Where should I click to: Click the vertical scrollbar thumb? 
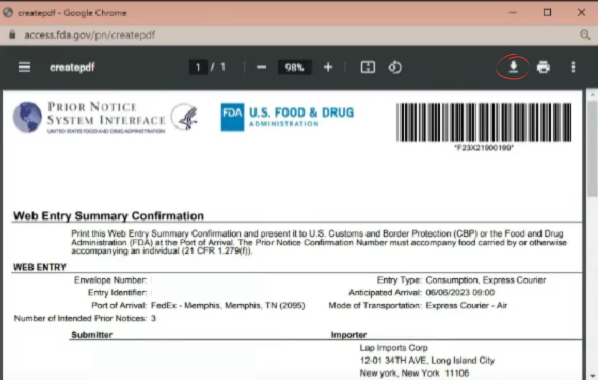tap(592, 149)
